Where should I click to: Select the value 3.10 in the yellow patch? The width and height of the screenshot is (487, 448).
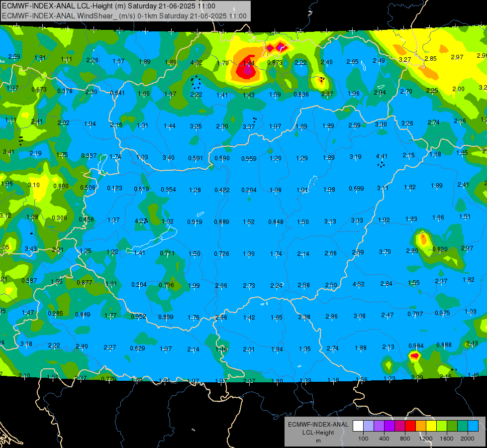point(34,185)
